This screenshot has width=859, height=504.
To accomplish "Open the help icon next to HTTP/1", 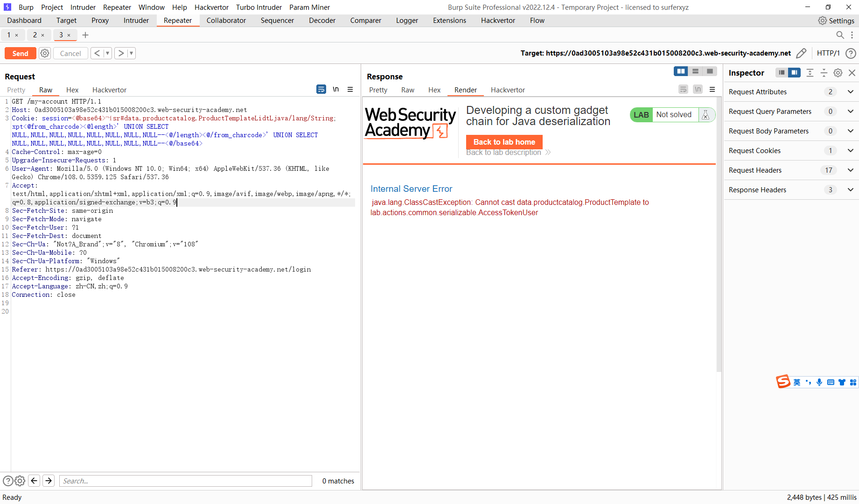I will (851, 53).
